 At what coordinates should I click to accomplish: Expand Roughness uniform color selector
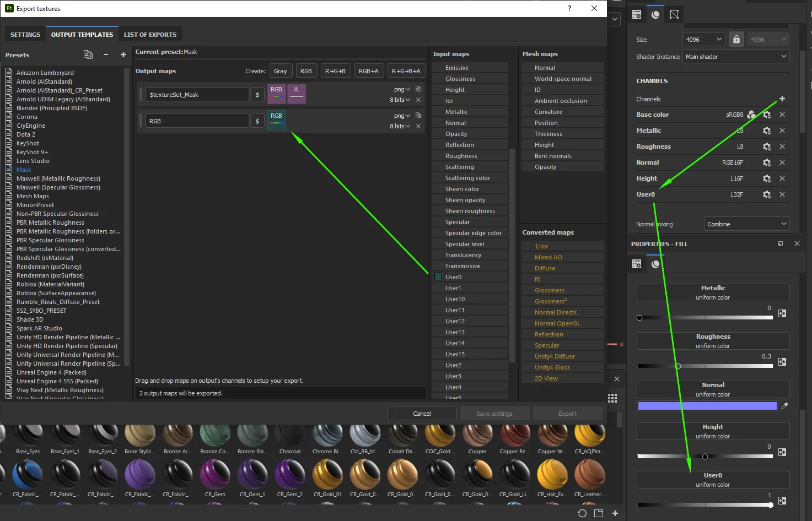pos(713,341)
